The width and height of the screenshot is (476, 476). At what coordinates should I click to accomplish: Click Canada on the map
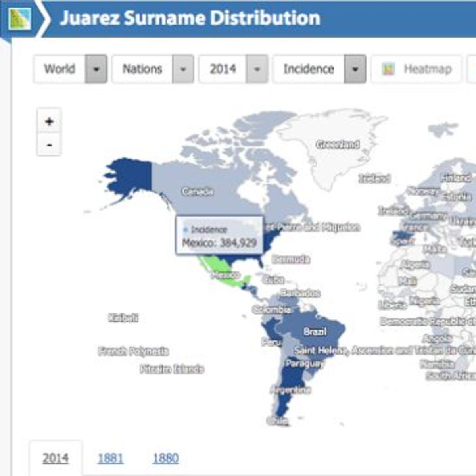coord(198,192)
